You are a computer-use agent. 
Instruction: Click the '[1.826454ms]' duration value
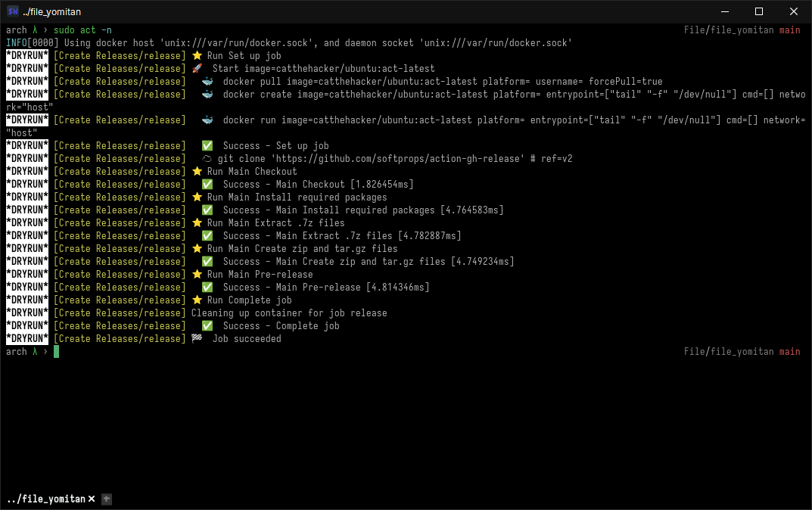(381, 185)
